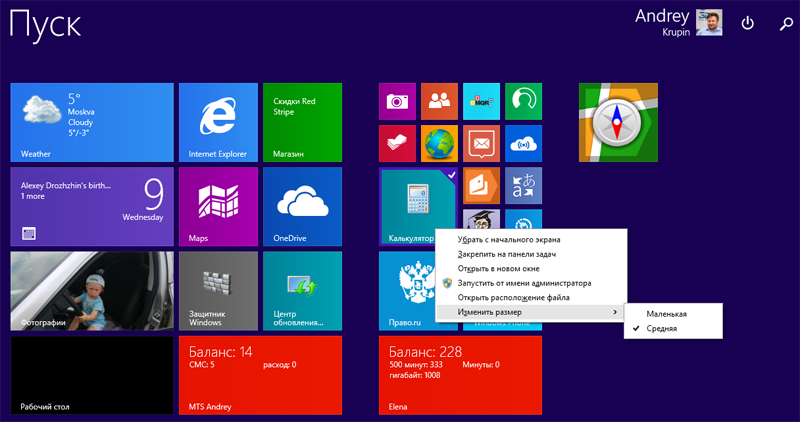The image size is (800, 422).
Task: Open the translator tile with Japanese character
Action: (523, 186)
